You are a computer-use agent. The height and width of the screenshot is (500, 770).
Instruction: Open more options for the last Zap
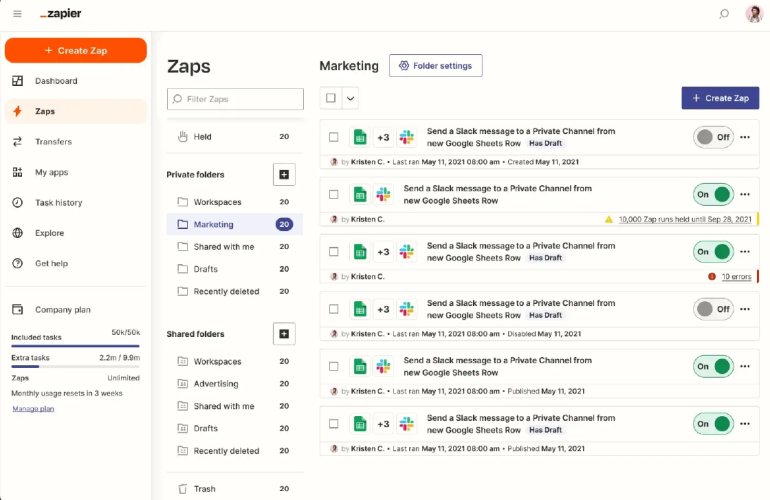click(x=745, y=423)
